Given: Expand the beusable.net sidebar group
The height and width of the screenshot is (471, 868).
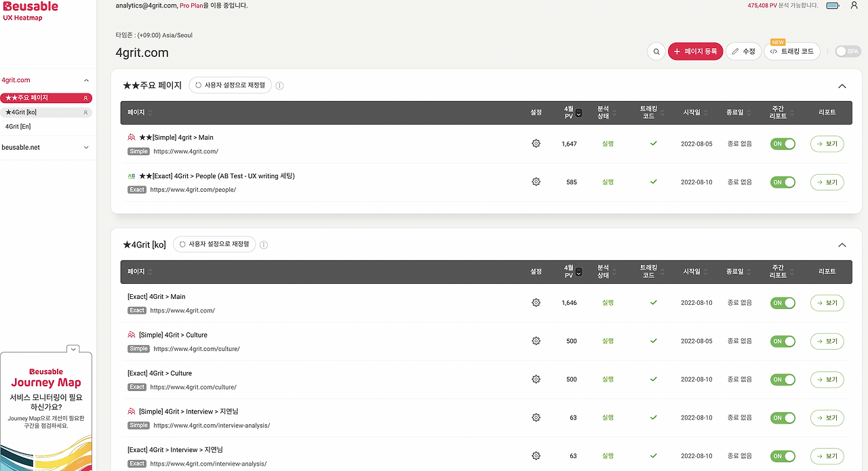Looking at the screenshot, I should point(86,147).
